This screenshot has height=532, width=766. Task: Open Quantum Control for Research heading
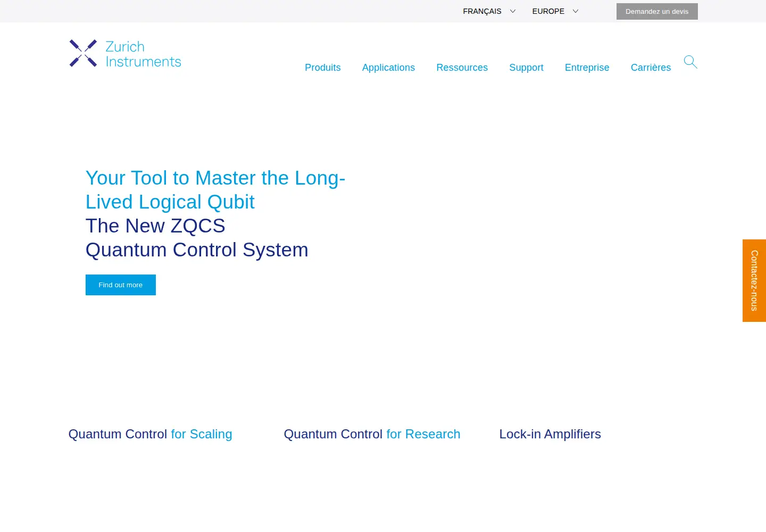(x=372, y=434)
